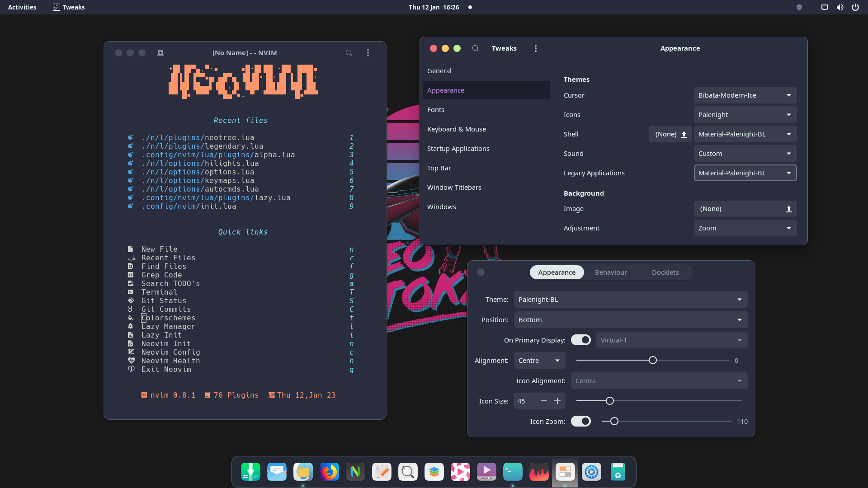Upload a shell theme with the (None) button
868x488 pixels.
click(670, 134)
